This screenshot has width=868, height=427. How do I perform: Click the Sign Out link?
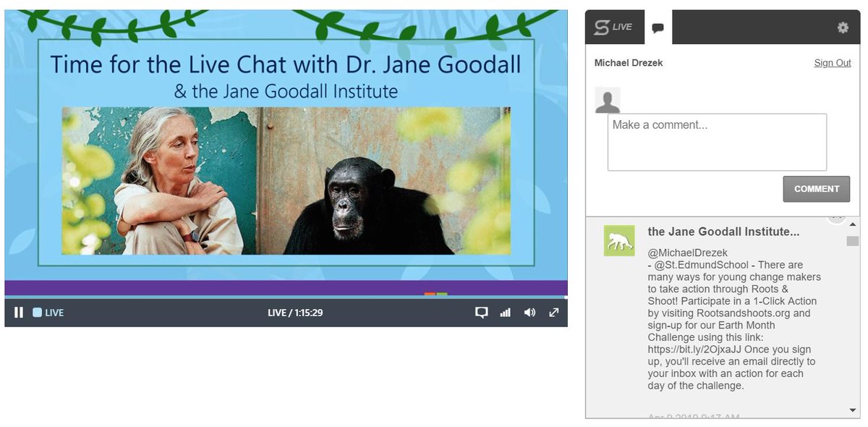(x=833, y=63)
